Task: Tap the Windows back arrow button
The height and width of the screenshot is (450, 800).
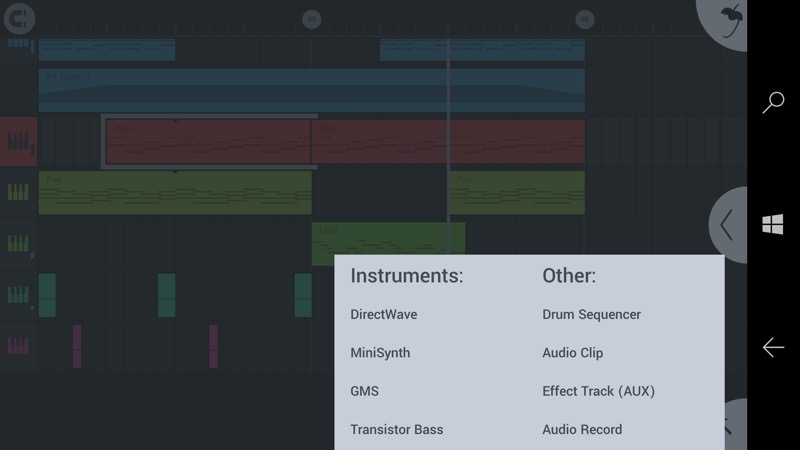Action: pyautogui.click(x=773, y=347)
